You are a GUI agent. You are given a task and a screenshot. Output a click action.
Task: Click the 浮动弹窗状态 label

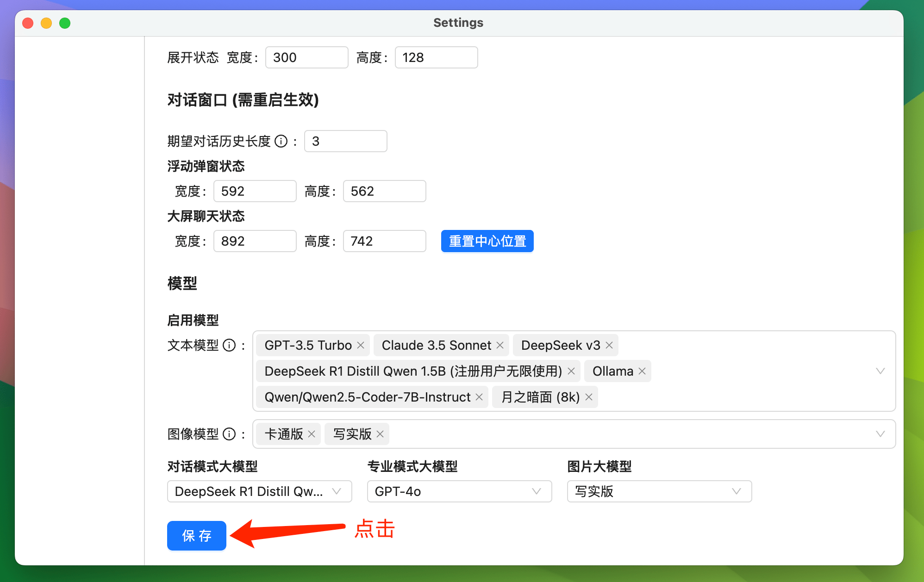coord(206,166)
